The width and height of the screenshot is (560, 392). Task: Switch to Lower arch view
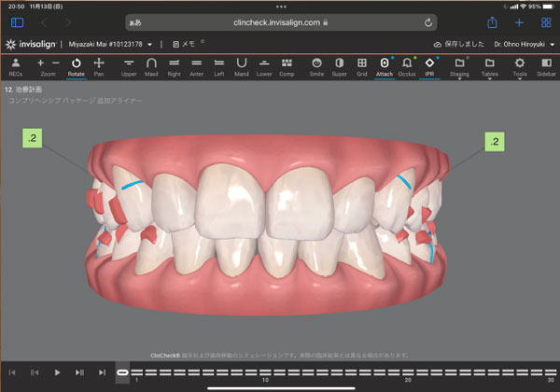tap(264, 67)
